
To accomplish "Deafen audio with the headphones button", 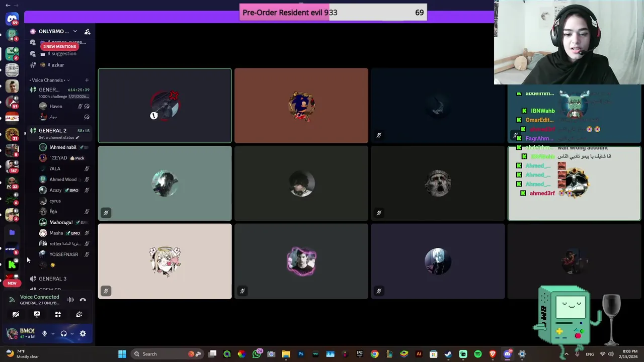I will 63,333.
